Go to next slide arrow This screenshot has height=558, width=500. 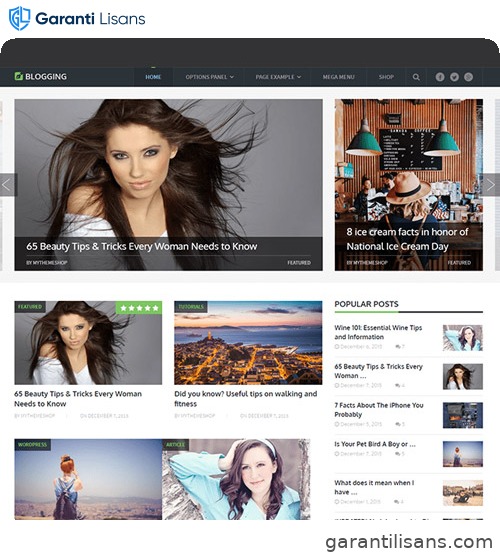click(491, 185)
